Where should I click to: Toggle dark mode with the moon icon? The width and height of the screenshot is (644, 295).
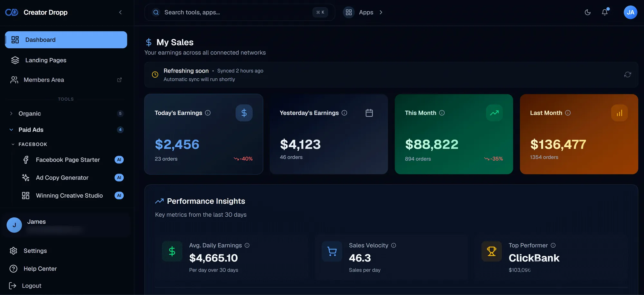tap(588, 12)
